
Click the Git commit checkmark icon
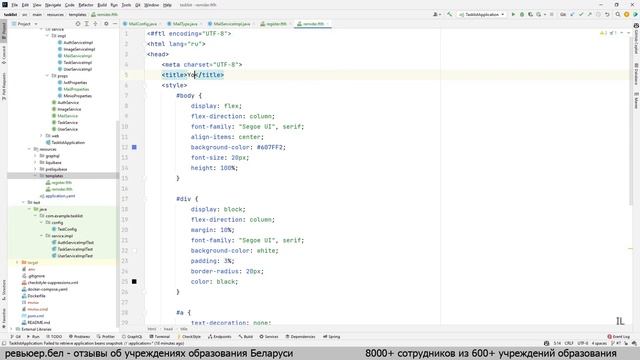[581, 14]
